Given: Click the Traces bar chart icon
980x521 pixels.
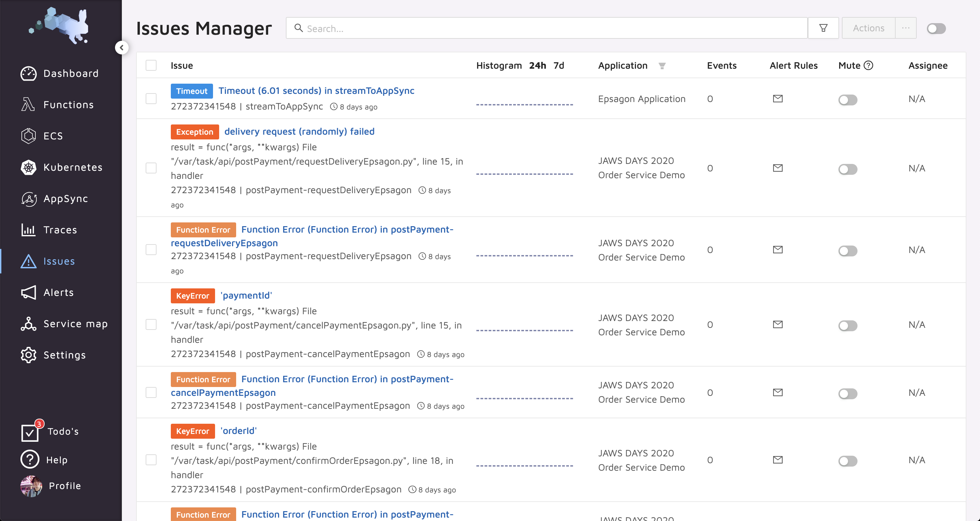Looking at the screenshot, I should pyautogui.click(x=29, y=230).
